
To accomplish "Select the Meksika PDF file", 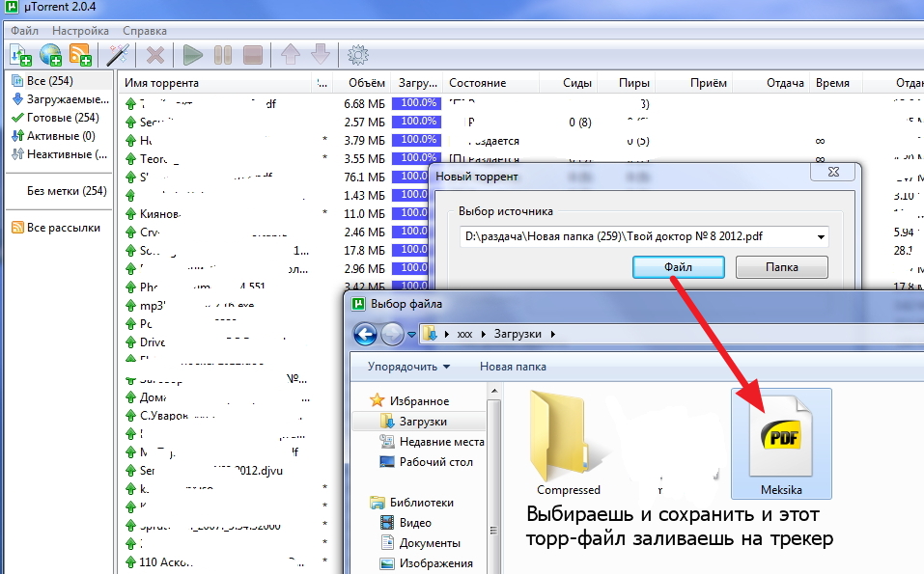I will pos(781,444).
